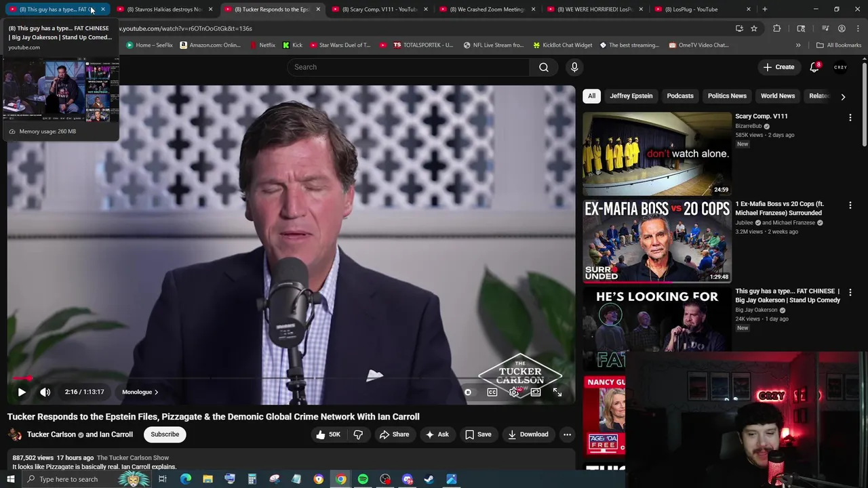Open the All Bookmarks folder
Image resolution: width=868 pixels, height=488 pixels.
[x=838, y=45]
